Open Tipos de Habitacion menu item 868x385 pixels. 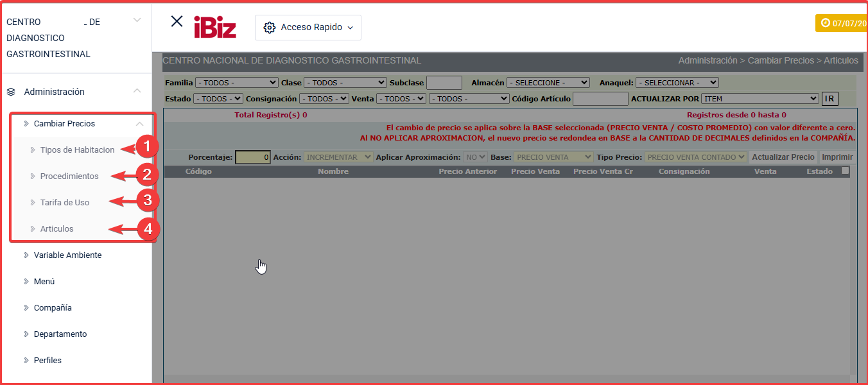[x=77, y=150]
